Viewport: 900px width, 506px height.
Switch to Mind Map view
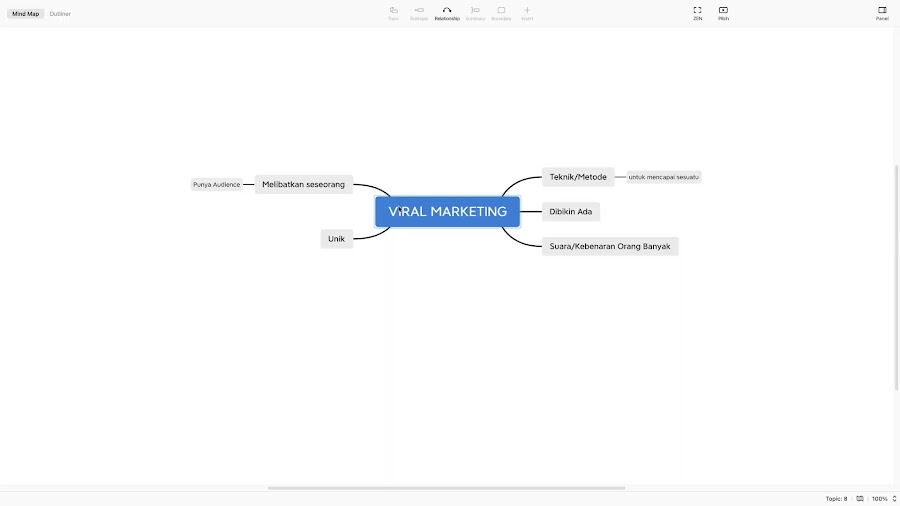coord(26,14)
